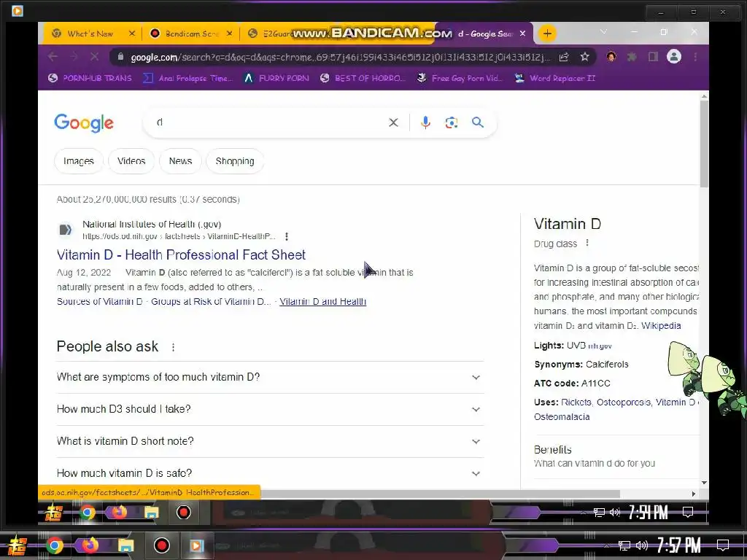
Task: Clear the Google search box text
Action: [393, 122]
